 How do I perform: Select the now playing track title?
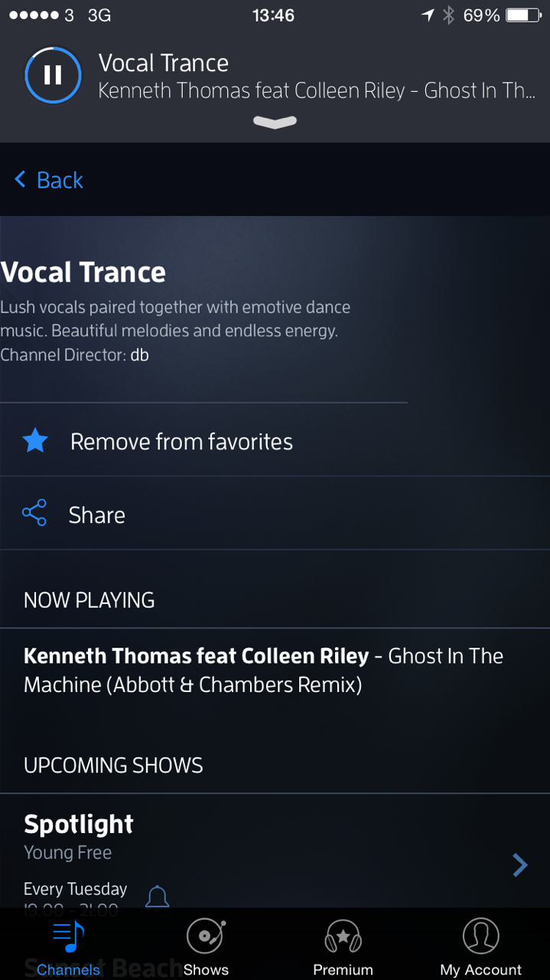(x=263, y=670)
